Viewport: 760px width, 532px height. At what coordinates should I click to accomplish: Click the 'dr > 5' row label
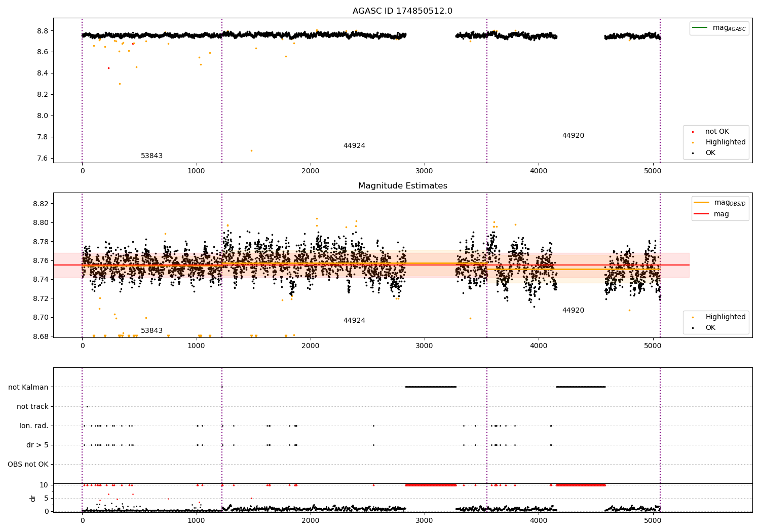tap(37, 445)
